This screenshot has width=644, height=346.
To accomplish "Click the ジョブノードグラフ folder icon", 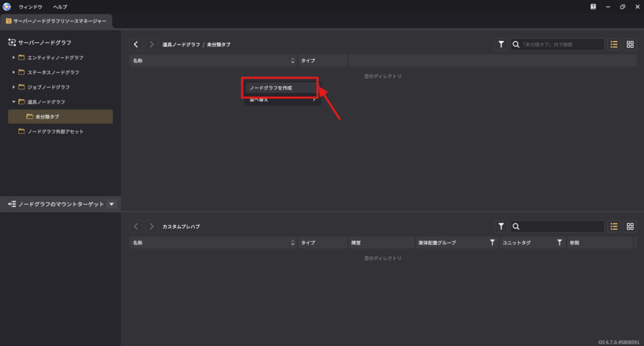I will tap(21, 87).
